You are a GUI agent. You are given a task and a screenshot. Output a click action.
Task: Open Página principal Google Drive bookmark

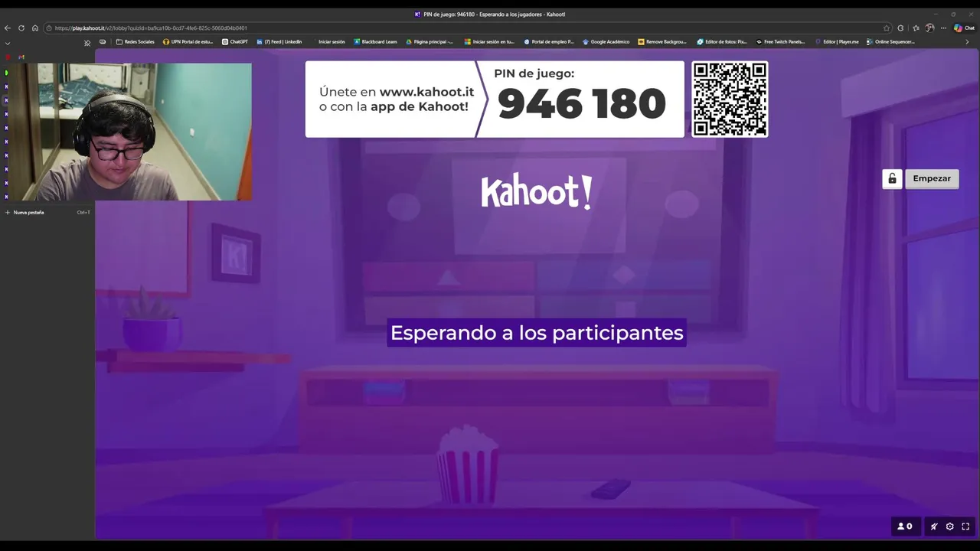tap(430, 42)
